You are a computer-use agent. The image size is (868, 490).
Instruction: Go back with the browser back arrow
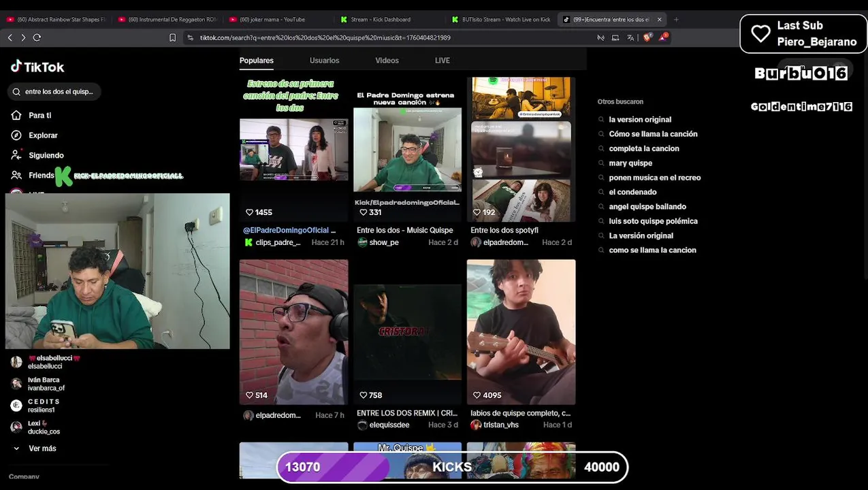(x=10, y=38)
